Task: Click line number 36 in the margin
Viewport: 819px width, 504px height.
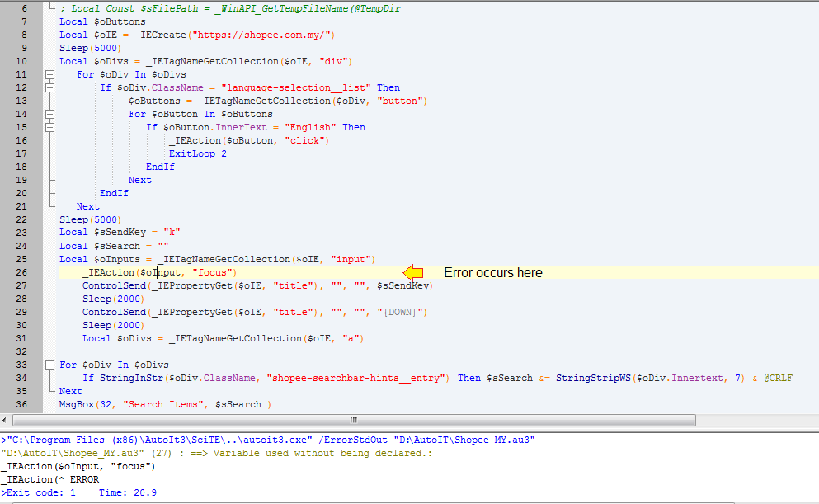Action: 21,405
